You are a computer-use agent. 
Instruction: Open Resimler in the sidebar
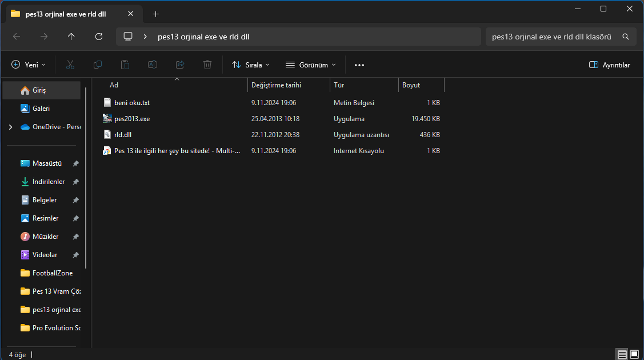point(42,218)
